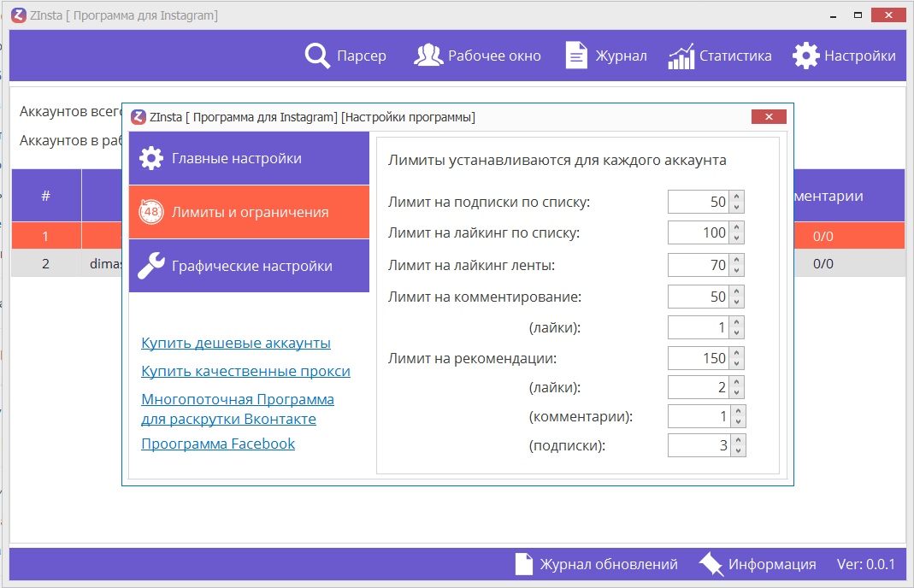Increase Лимит на рекомендации value
The image size is (914, 588).
[738, 353]
